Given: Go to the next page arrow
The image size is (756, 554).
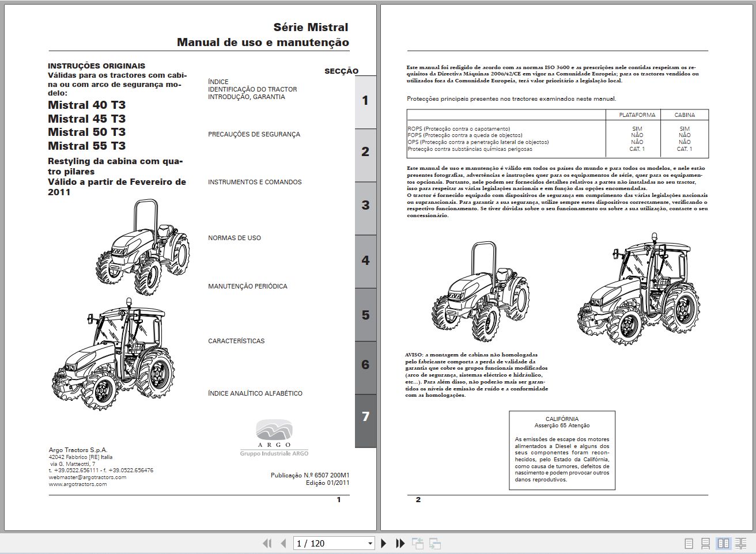Looking at the screenshot, I should pos(384,543).
